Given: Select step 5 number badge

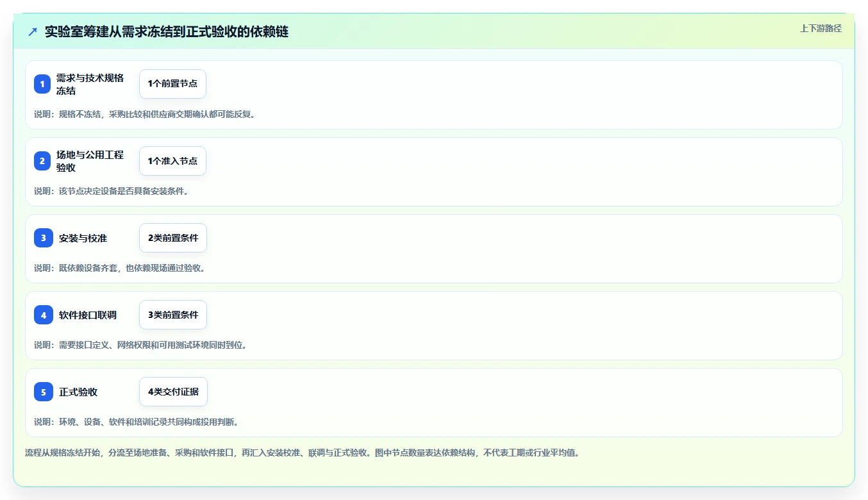Looking at the screenshot, I should pos(44,392).
